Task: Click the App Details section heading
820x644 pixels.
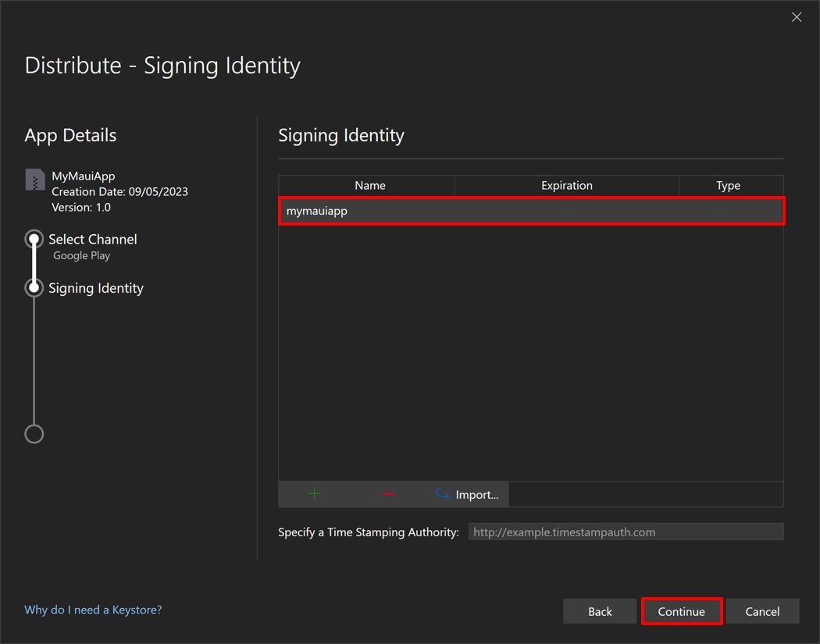Action: [x=70, y=135]
